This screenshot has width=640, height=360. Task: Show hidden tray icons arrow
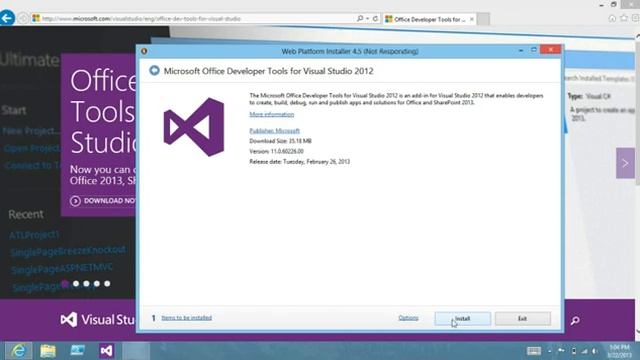click(x=550, y=351)
